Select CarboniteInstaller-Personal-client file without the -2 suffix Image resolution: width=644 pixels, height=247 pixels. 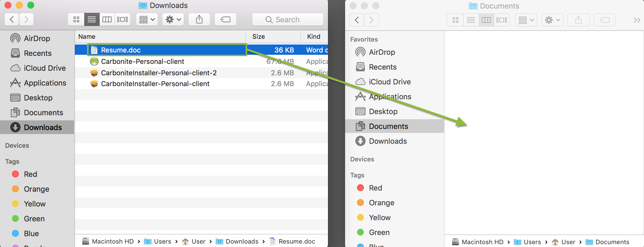pos(202,84)
